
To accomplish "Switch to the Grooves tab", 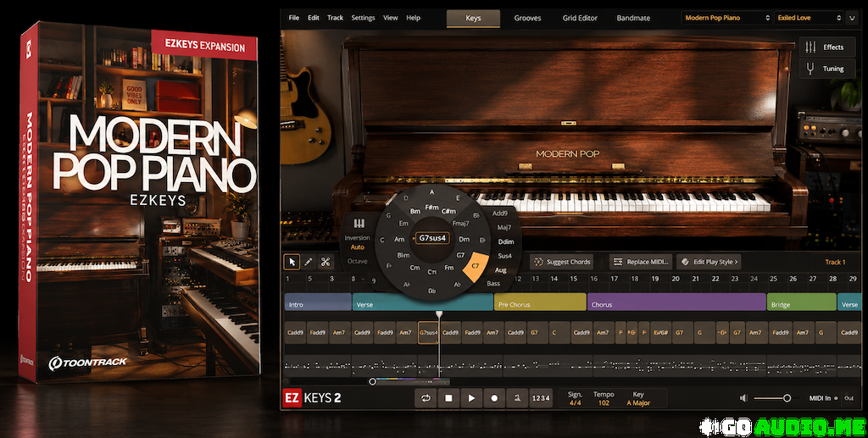I will click(527, 18).
